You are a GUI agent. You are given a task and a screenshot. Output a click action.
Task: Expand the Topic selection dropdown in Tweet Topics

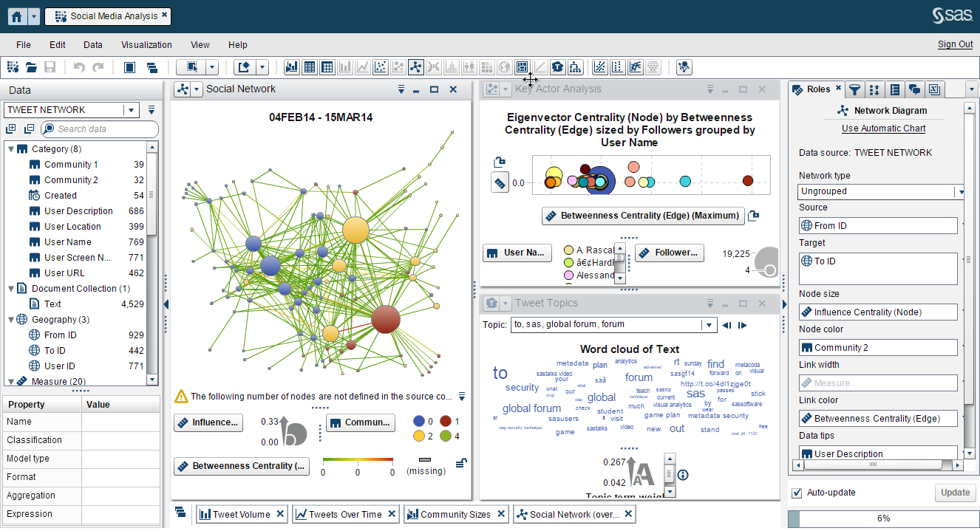(708, 325)
